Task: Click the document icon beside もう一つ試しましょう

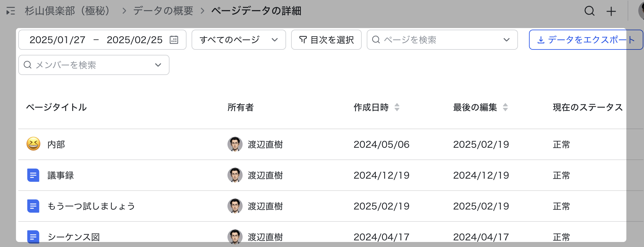Action: (x=33, y=206)
